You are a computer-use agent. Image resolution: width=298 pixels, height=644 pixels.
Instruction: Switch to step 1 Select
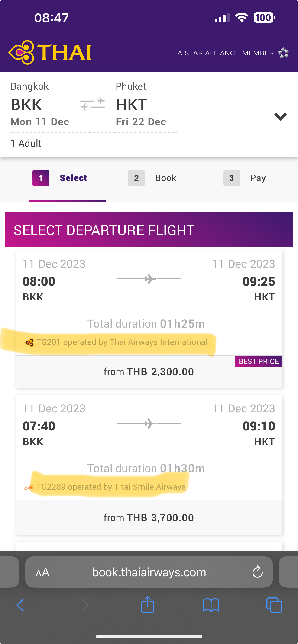click(60, 178)
